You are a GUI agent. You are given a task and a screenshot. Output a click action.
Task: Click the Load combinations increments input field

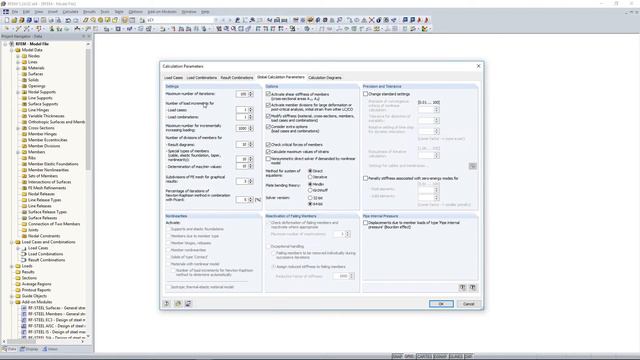(x=242, y=117)
